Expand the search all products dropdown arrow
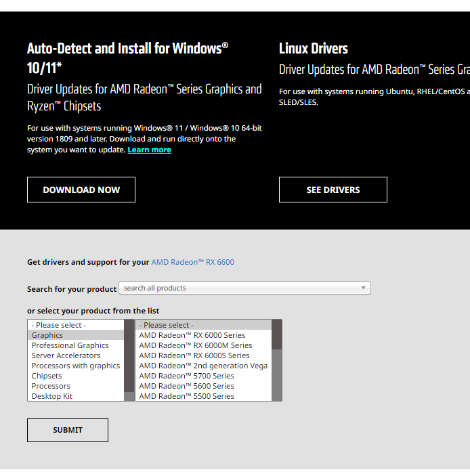This screenshot has height=476, width=470. [363, 288]
